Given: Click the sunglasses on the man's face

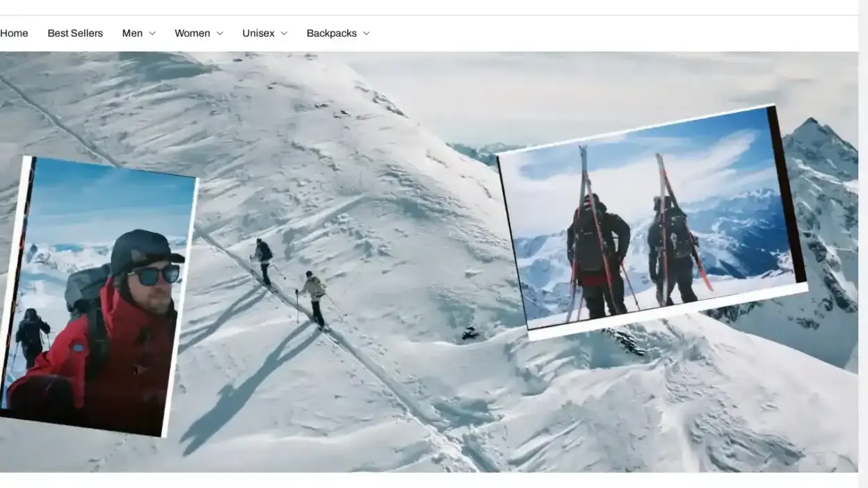Looking at the screenshot, I should tap(154, 275).
